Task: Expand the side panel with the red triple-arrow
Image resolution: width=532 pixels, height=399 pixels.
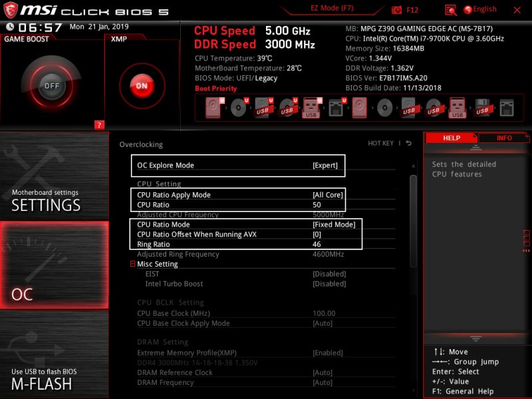Action: pos(526,251)
